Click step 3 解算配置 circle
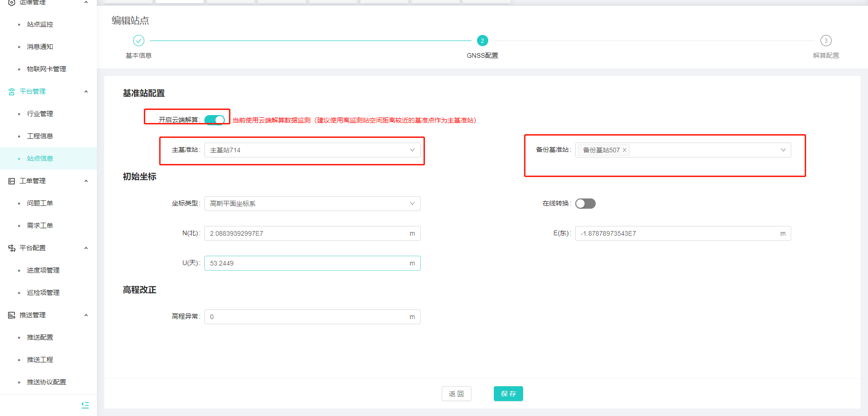This screenshot has height=416, width=868. pyautogui.click(x=826, y=41)
